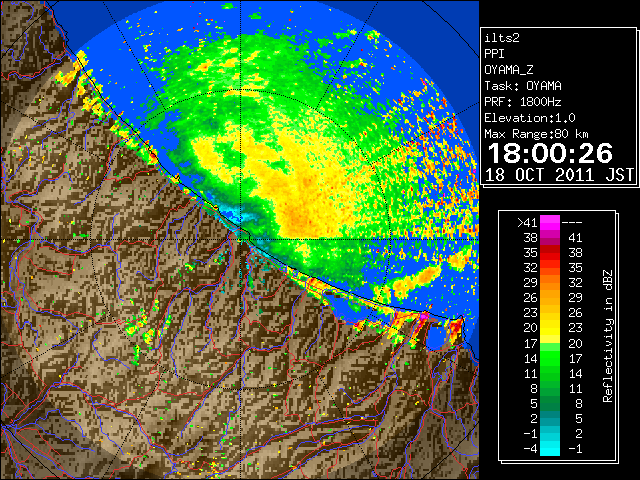
Task: Click the purple 38 to 41 dBZ legend swatch
Action: tap(550, 238)
